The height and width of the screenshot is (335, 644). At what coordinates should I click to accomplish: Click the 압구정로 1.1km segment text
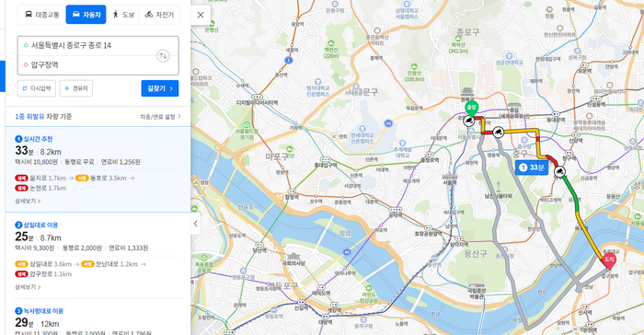(x=51, y=274)
